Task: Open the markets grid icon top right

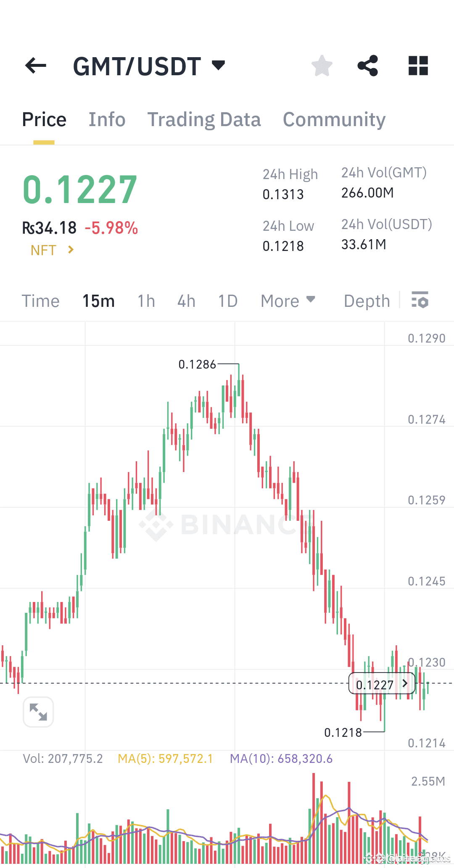Action: pyautogui.click(x=417, y=66)
